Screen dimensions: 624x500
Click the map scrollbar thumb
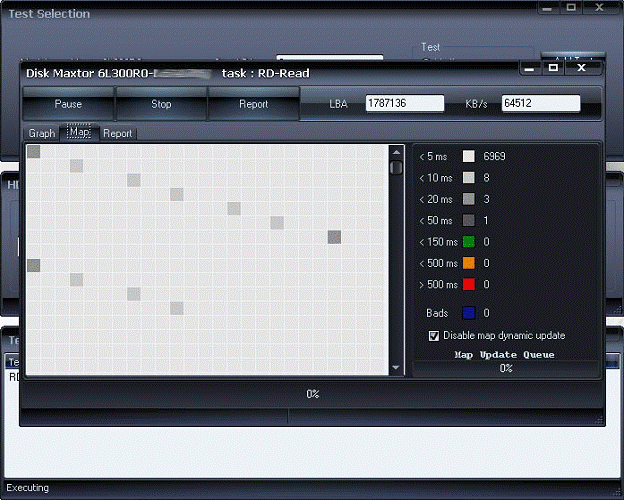(396, 168)
